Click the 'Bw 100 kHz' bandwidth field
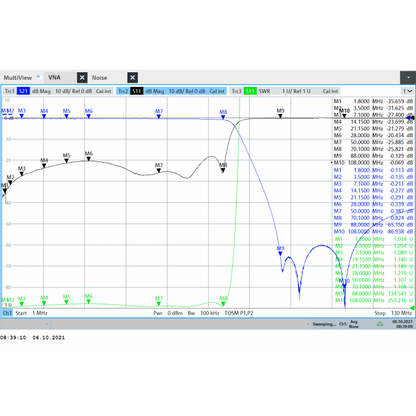The image size is (416, 416). click(203, 313)
